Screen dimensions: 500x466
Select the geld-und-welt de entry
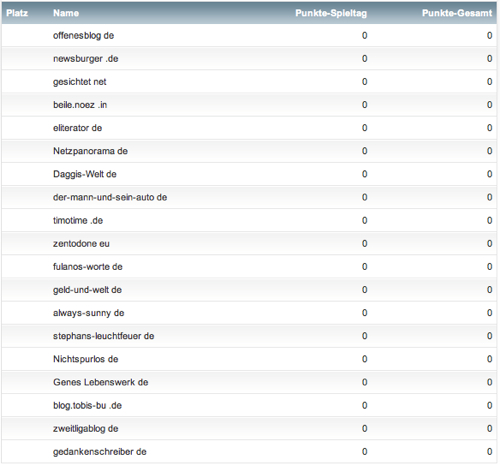[87, 290]
